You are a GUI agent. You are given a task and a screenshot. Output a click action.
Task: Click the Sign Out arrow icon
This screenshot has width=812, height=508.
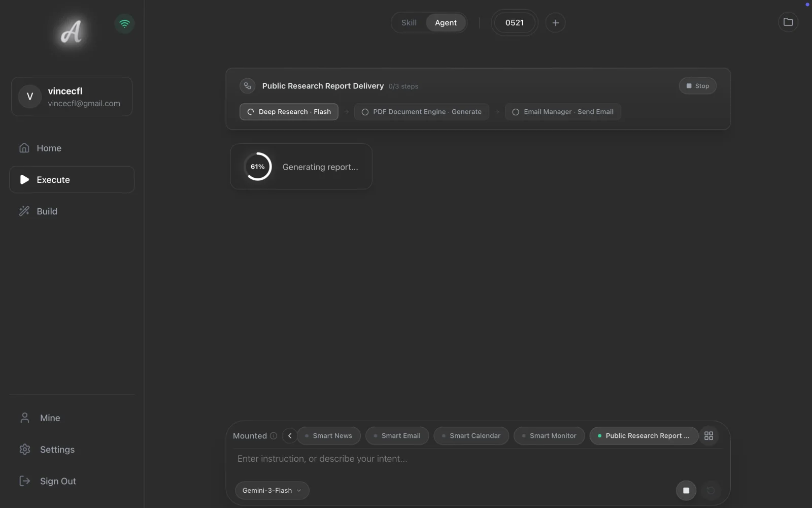pos(24,481)
